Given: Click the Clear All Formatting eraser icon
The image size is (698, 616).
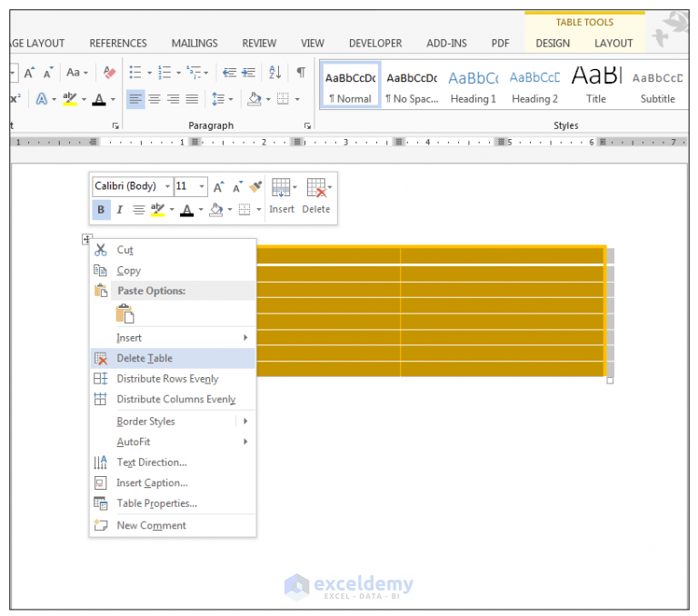Looking at the screenshot, I should click(109, 72).
